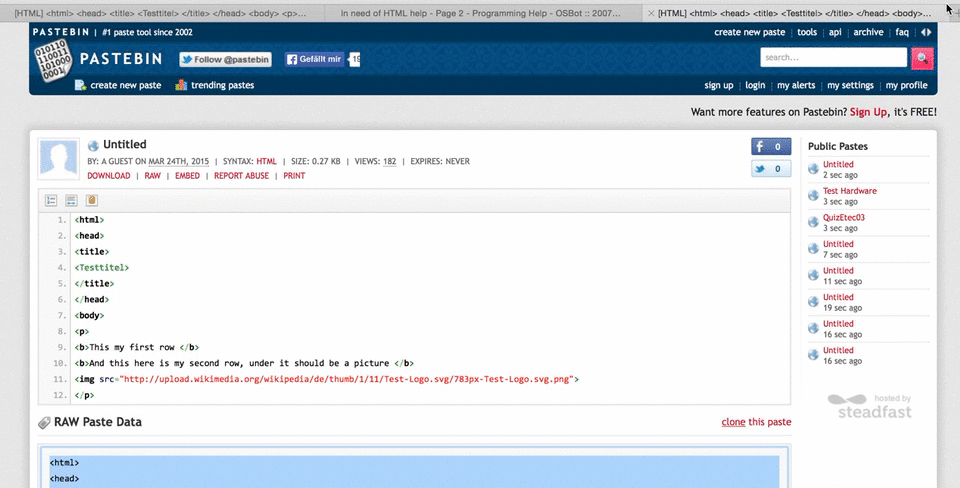Click globe icon beside Test Hardware paste
The width and height of the screenshot is (960, 488).
[x=813, y=195]
